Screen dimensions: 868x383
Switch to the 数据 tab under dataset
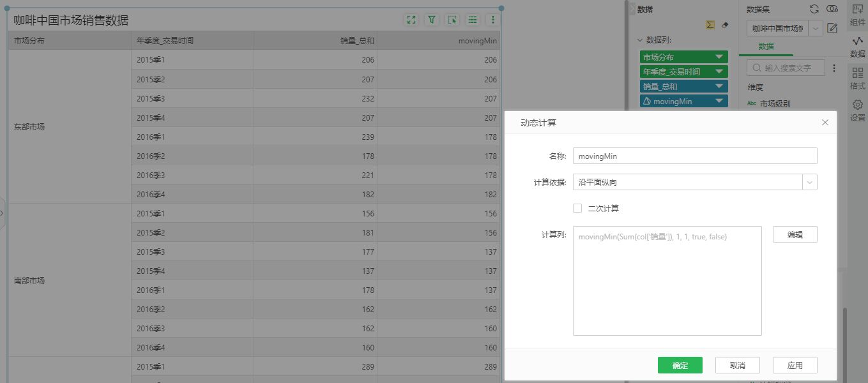(x=766, y=47)
